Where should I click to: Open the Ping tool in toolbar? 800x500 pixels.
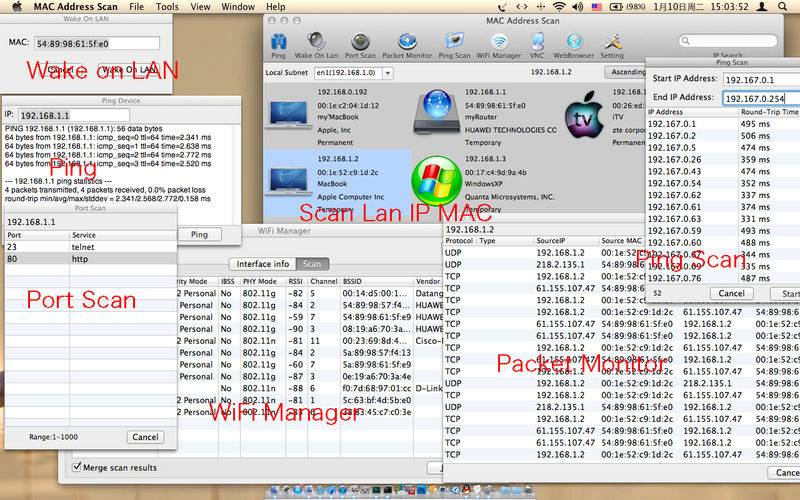click(278, 45)
